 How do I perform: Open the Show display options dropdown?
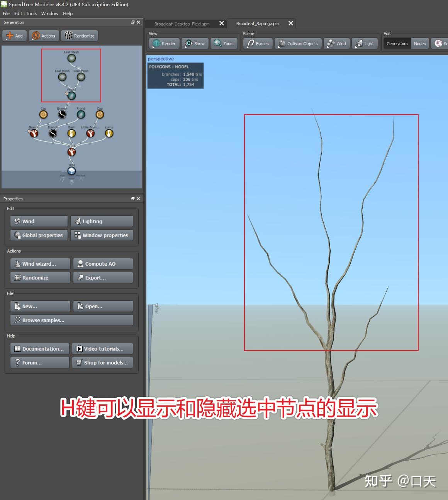point(195,43)
